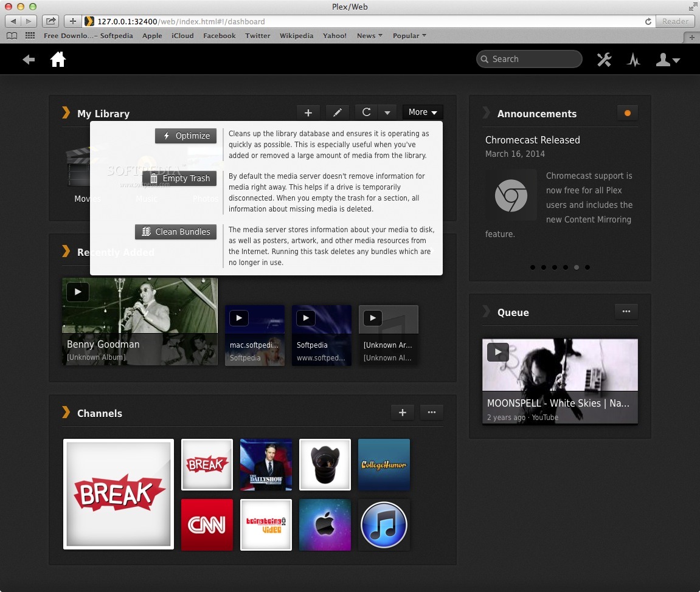Open the refresh options dropdown arrow

point(387,112)
